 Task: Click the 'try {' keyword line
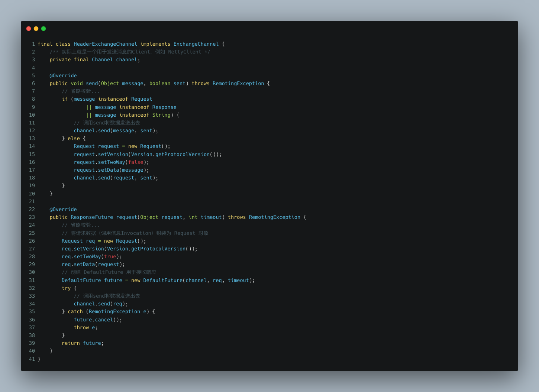pyautogui.click(x=69, y=288)
